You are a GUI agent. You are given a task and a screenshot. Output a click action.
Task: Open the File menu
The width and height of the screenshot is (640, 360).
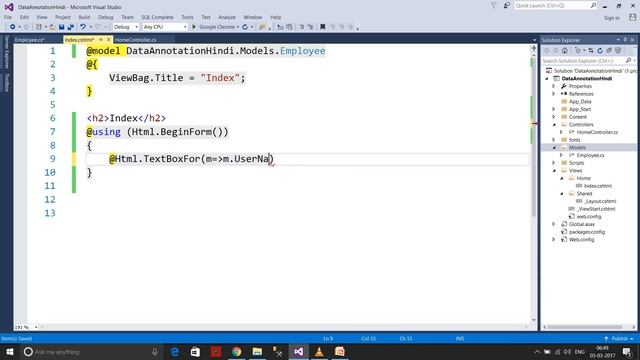8,17
